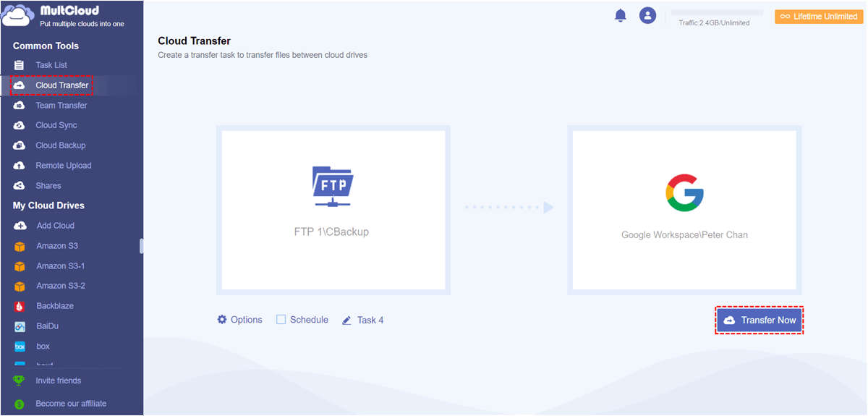Click Add Cloud entry
The width and height of the screenshot is (868, 416).
(x=56, y=226)
